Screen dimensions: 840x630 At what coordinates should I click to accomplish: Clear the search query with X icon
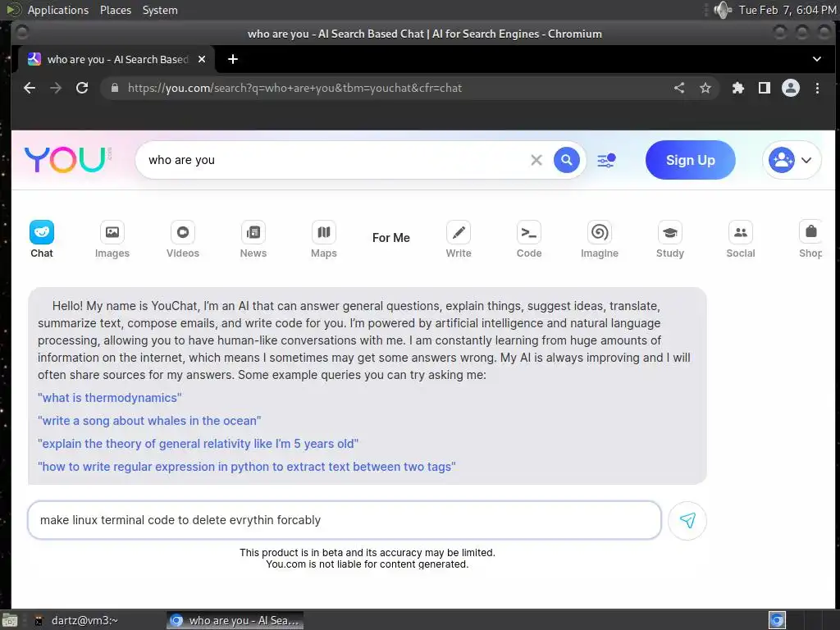536,160
